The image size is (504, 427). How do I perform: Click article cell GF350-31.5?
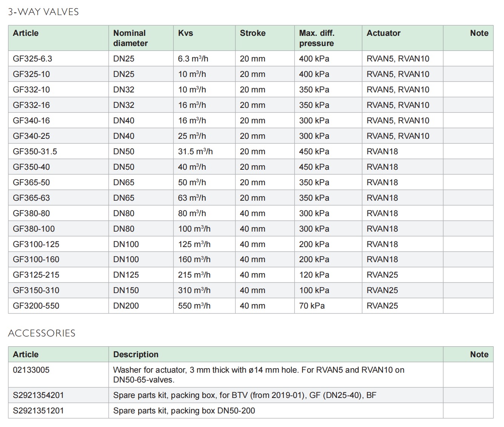click(x=35, y=152)
